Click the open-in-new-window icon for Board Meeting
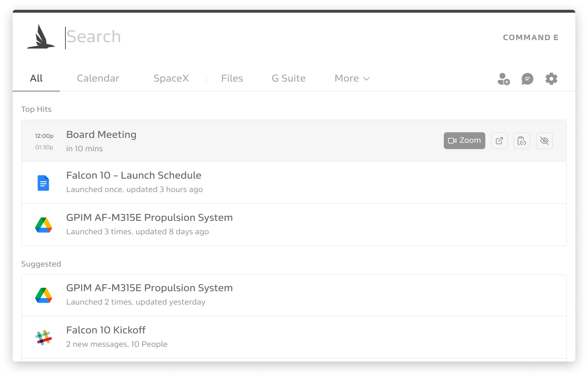 (x=499, y=141)
